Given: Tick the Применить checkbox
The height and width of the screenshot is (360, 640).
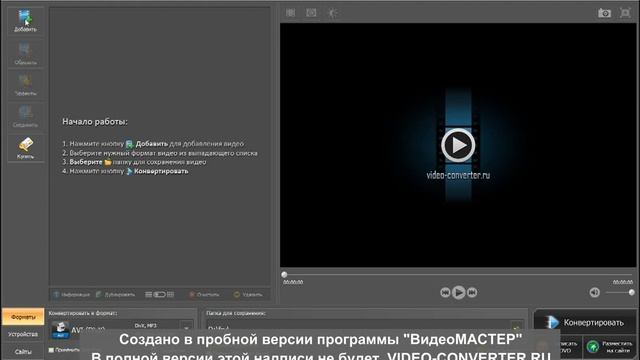Looking at the screenshot, I should [51, 350].
